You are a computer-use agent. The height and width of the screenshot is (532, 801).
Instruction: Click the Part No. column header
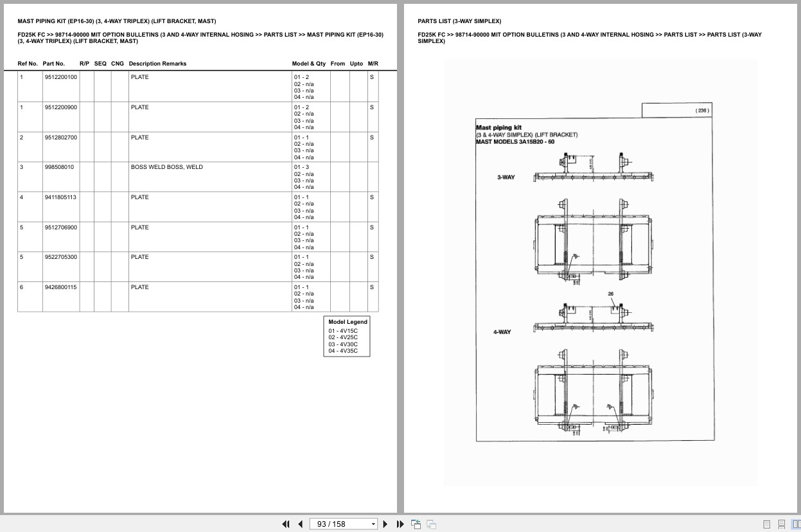54,64
